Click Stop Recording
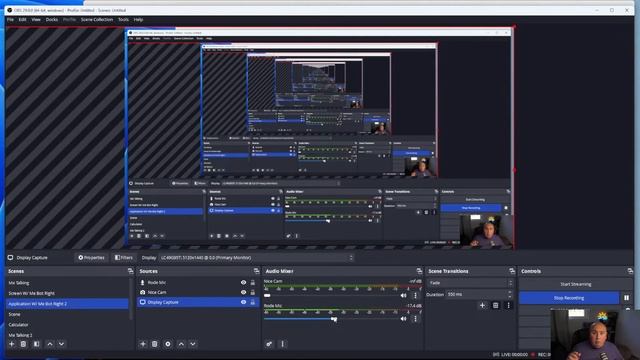 pos(569,298)
